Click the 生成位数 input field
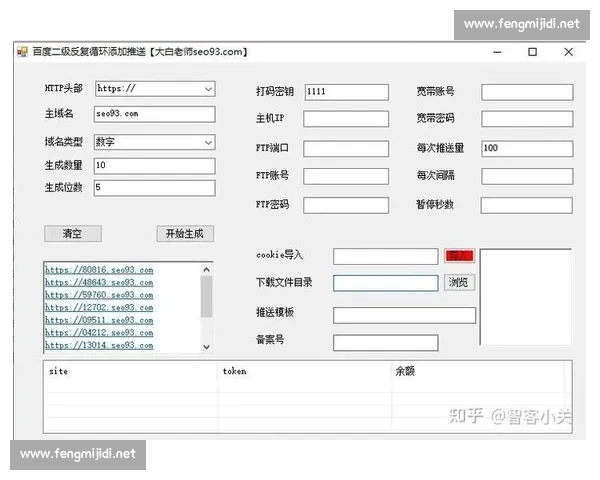The width and height of the screenshot is (600, 480). click(155, 188)
